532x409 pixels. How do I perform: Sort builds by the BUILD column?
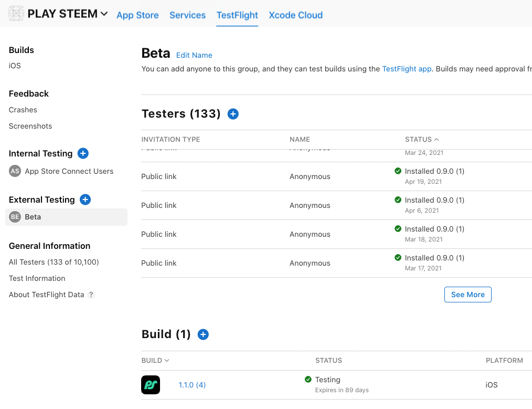(x=155, y=361)
